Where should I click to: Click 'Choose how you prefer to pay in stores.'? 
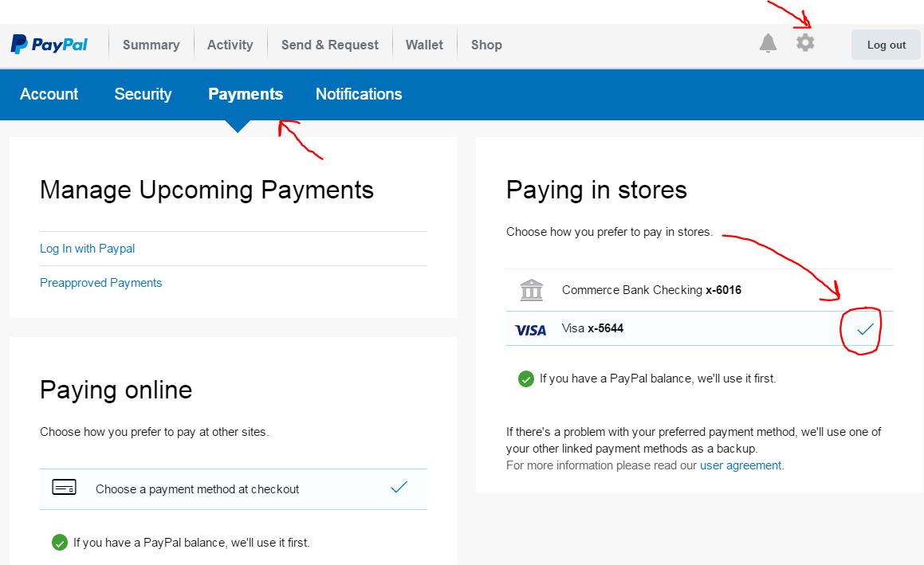[x=609, y=232]
